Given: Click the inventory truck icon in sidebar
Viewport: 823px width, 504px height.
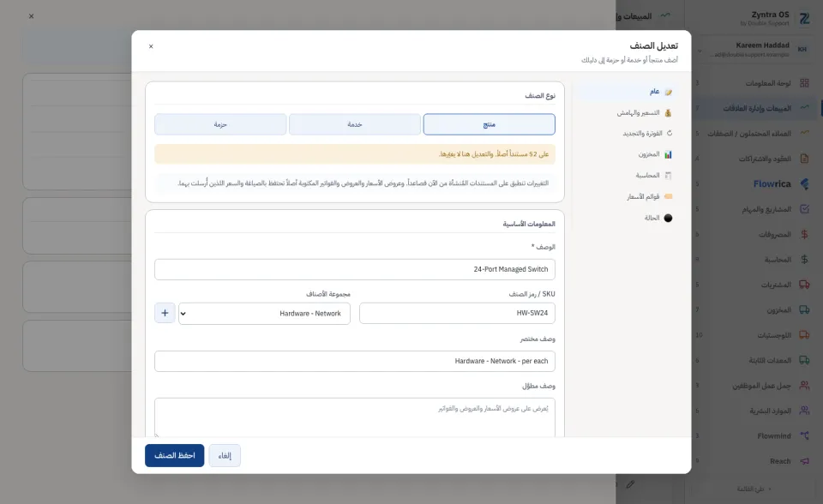Looking at the screenshot, I should tap(804, 309).
